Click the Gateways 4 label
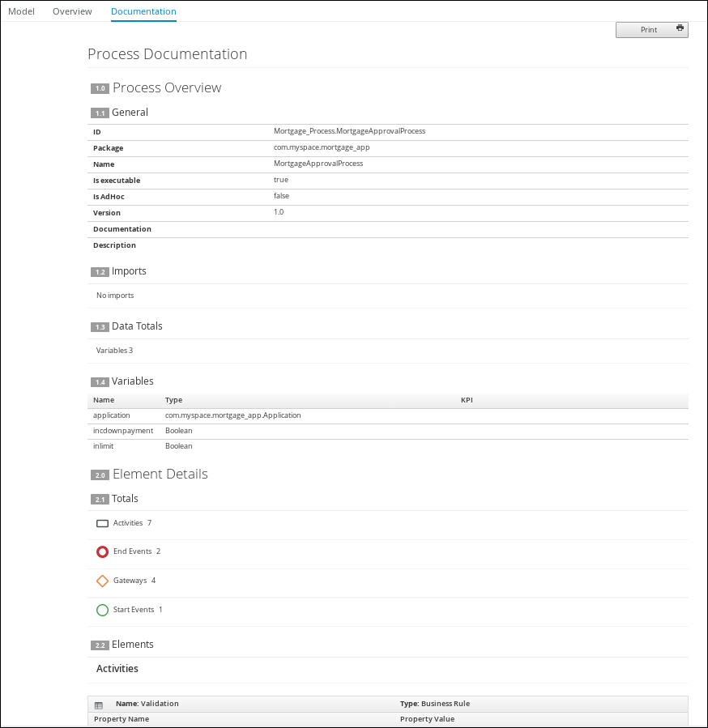The width and height of the screenshot is (708, 728). point(134,581)
